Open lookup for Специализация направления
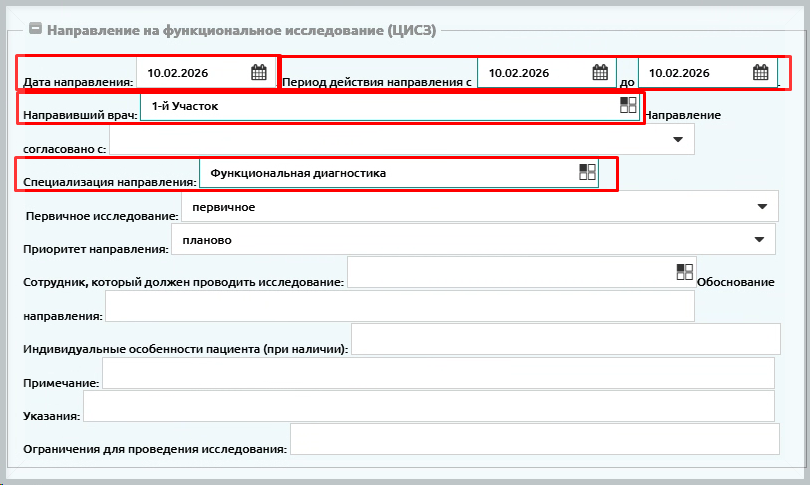 [587, 172]
